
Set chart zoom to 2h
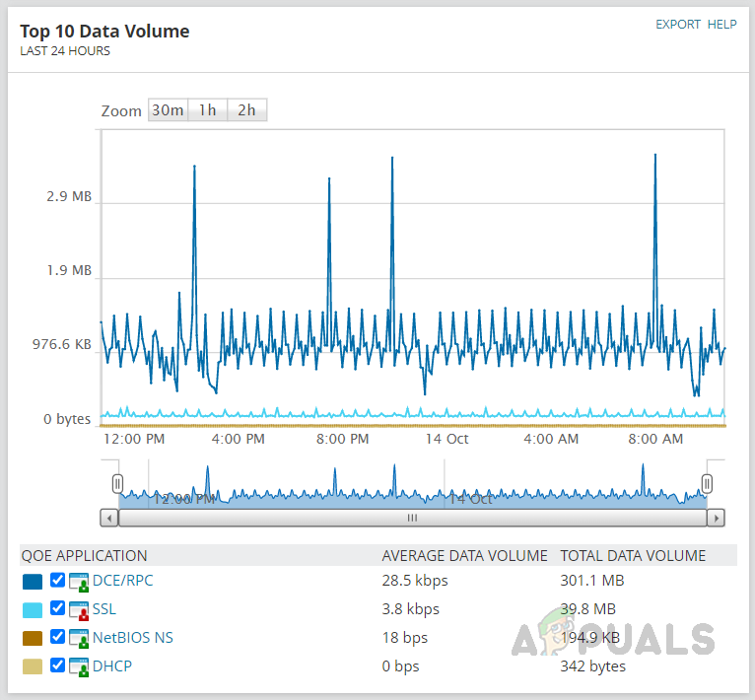tap(246, 110)
